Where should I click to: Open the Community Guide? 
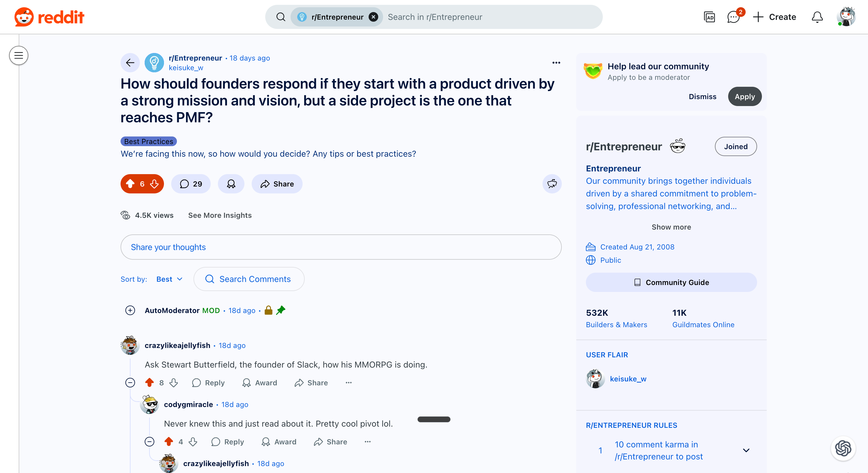671,282
